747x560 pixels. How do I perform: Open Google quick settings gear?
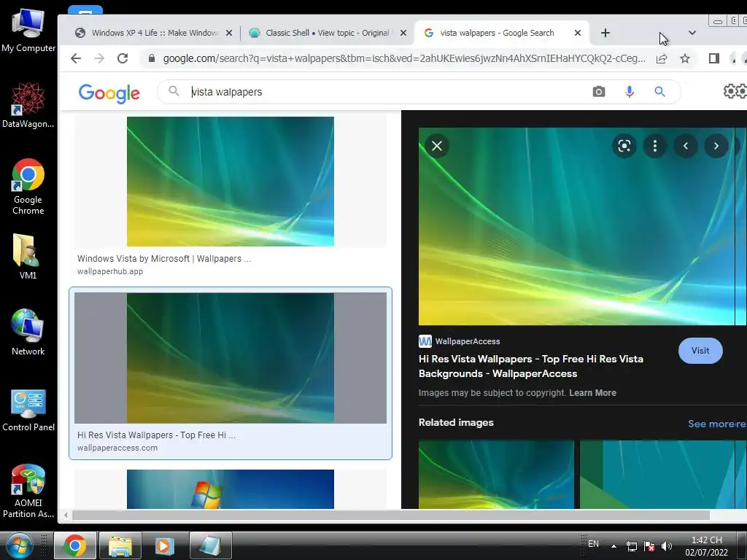tap(729, 91)
